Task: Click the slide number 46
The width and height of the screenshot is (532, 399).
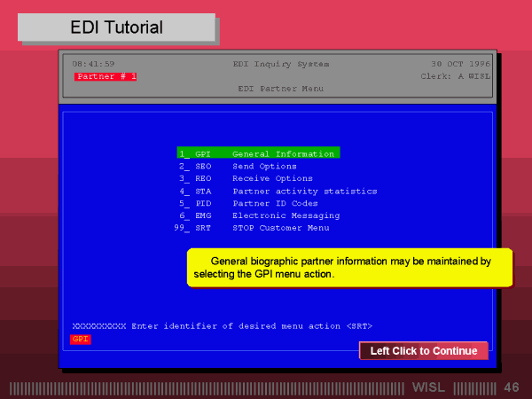Action: pyautogui.click(x=512, y=387)
